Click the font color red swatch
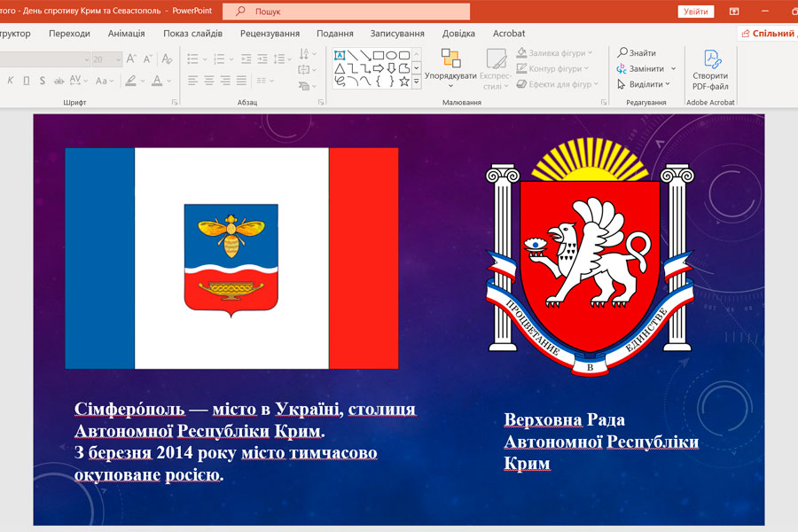Image resolution: width=798 pixels, height=532 pixels. [x=157, y=81]
